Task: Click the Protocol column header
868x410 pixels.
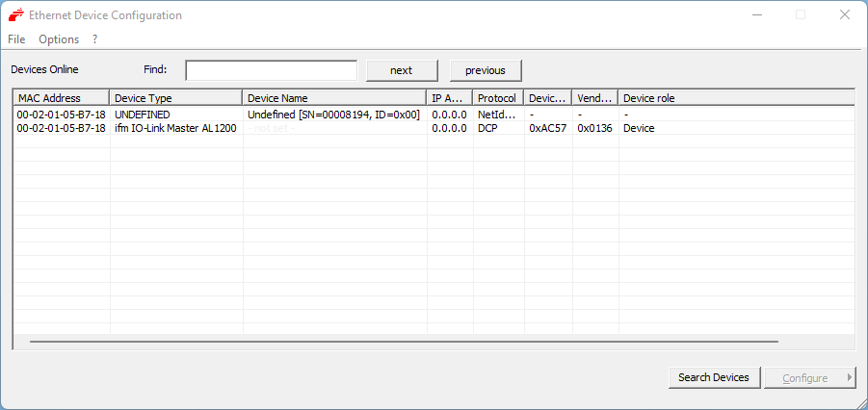Action: [x=497, y=98]
